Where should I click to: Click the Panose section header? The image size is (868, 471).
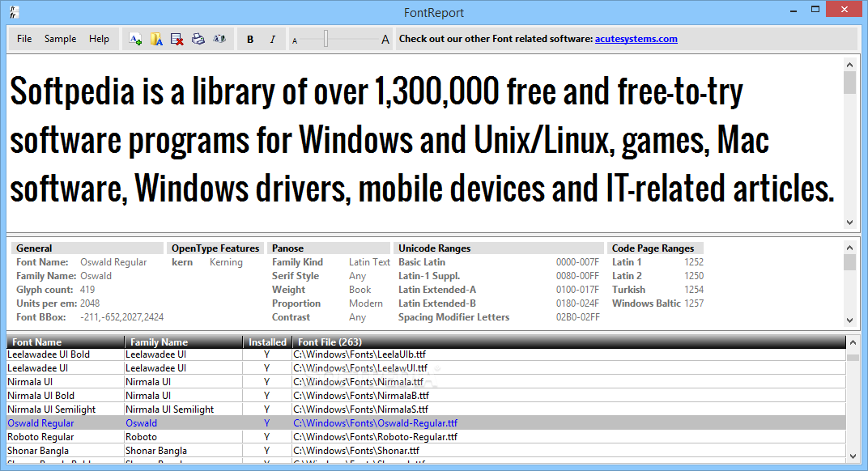pos(329,248)
